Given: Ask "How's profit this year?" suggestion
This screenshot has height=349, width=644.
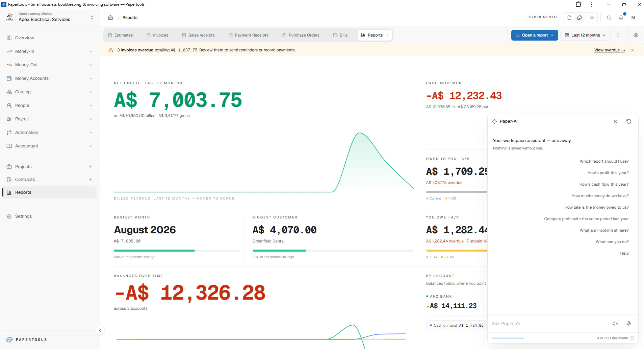Looking at the screenshot, I should click(608, 173).
